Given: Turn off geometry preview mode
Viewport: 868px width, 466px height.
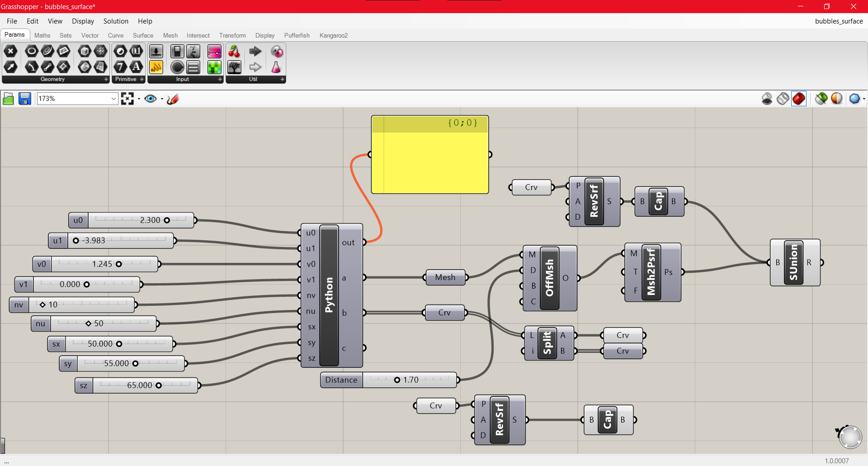Looking at the screenshot, I should coord(767,99).
